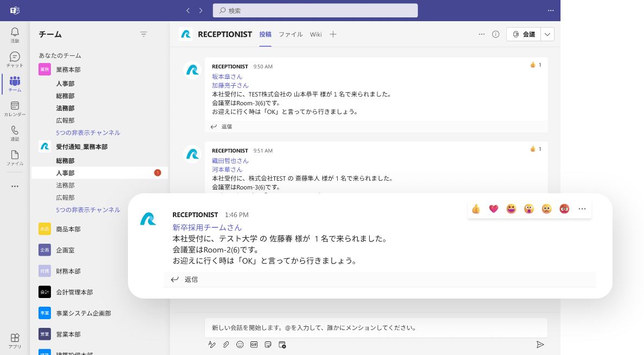This screenshot has height=355, width=644.
Task: Open more message actions ellipsis
Action: tap(582, 209)
